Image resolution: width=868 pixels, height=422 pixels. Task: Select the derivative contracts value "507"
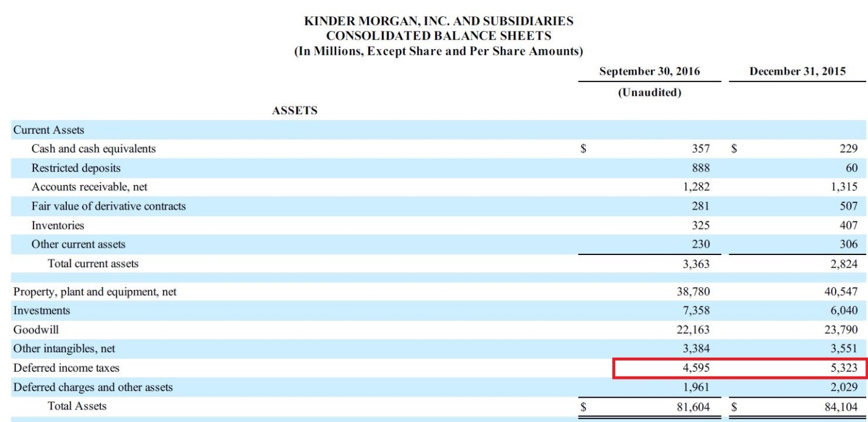(x=849, y=206)
